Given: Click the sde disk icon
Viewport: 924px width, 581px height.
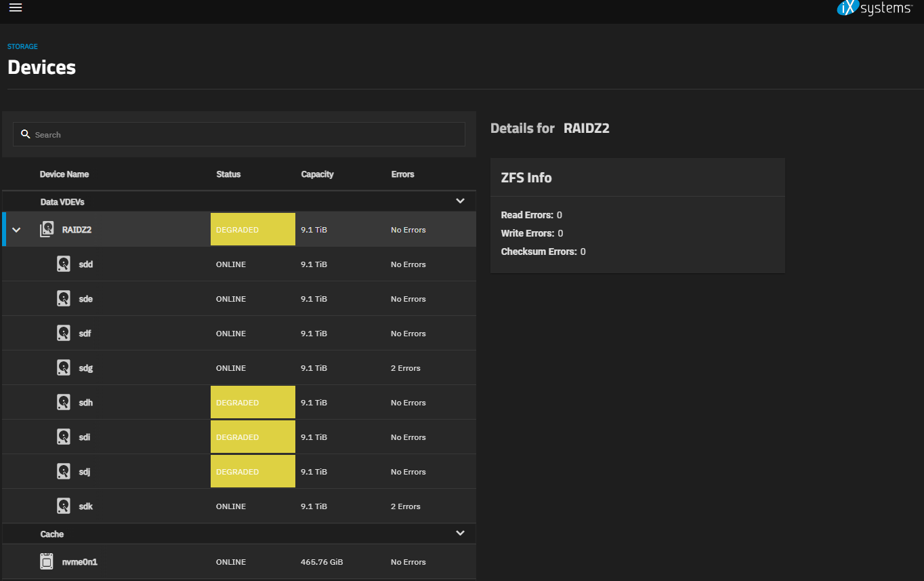Looking at the screenshot, I should click(64, 298).
